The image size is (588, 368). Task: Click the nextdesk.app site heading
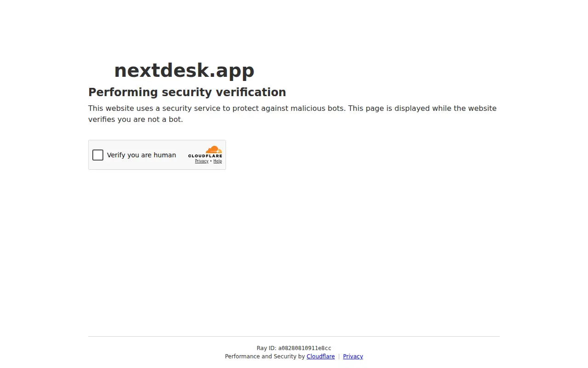click(184, 70)
